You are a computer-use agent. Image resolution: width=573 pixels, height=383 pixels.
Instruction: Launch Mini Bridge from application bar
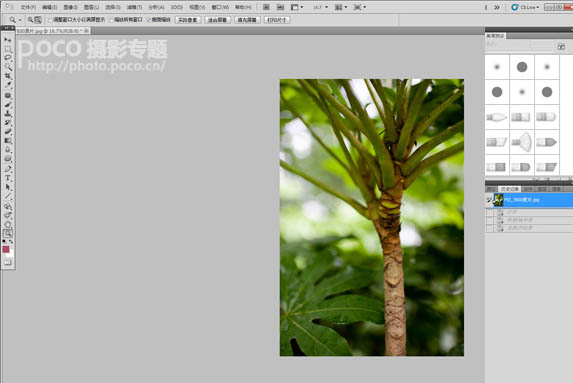280,7
